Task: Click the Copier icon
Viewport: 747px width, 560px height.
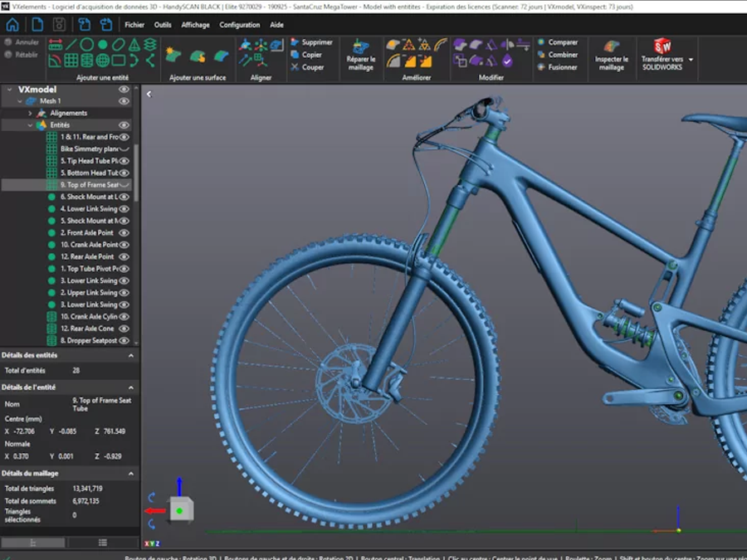Action: (x=314, y=54)
